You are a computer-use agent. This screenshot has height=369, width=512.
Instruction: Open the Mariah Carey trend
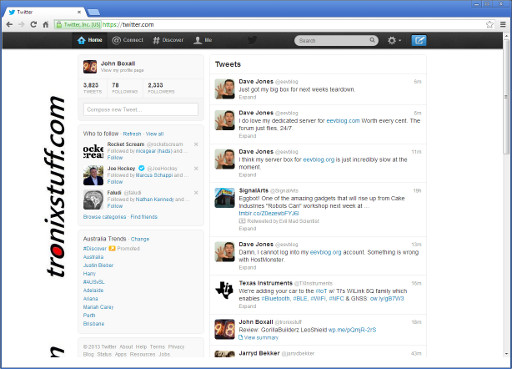(98, 307)
